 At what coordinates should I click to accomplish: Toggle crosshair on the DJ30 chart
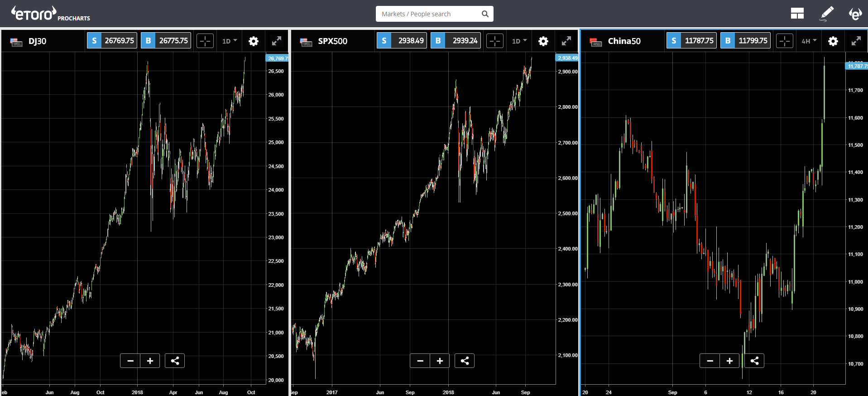(205, 41)
